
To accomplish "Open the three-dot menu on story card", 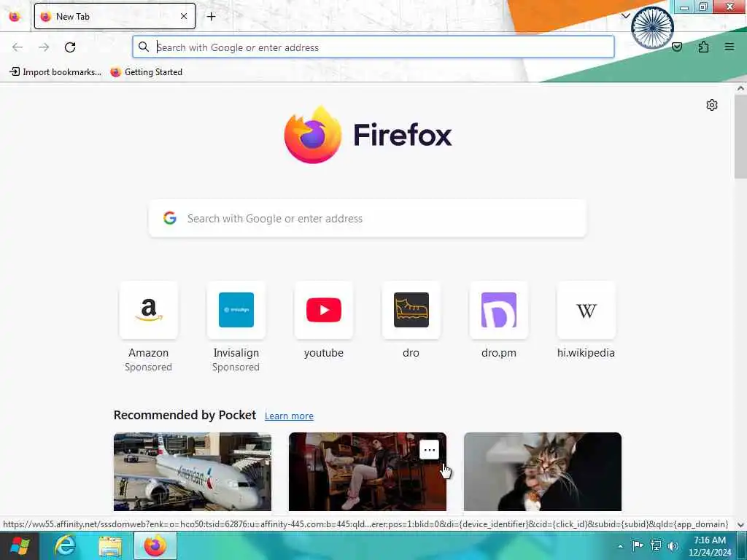I will (x=429, y=449).
